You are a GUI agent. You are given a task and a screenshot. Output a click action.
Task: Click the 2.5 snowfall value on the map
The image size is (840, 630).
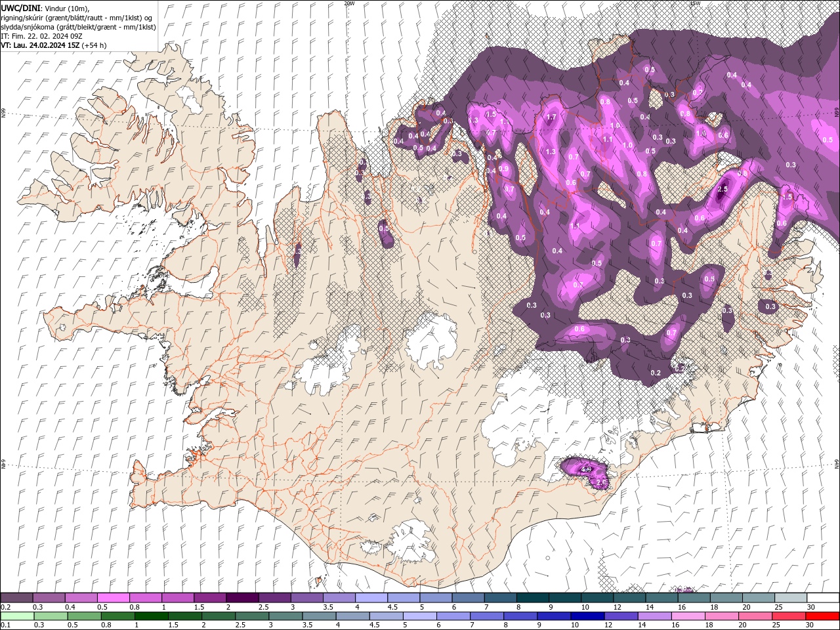tap(723, 189)
